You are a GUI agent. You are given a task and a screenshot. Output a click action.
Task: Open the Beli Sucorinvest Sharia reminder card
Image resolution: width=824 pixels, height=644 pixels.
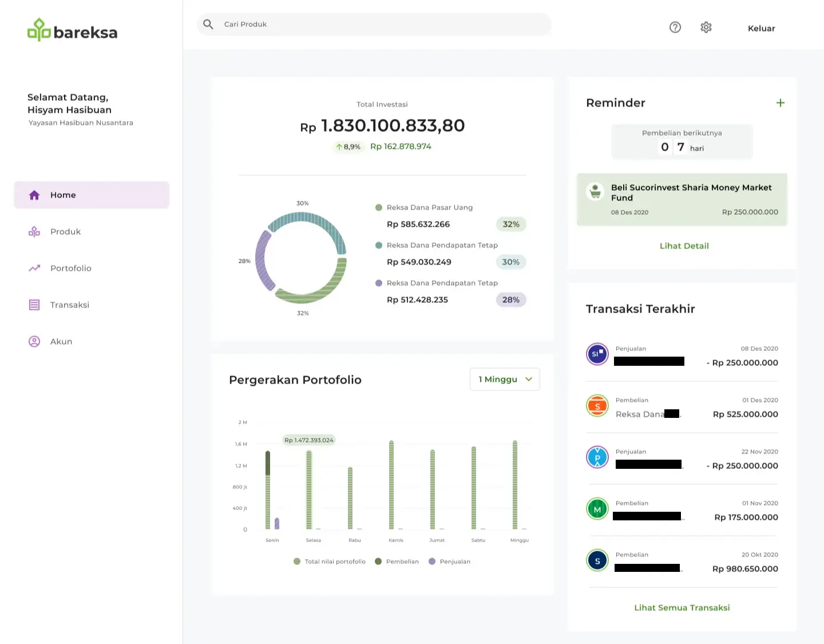[682, 199]
